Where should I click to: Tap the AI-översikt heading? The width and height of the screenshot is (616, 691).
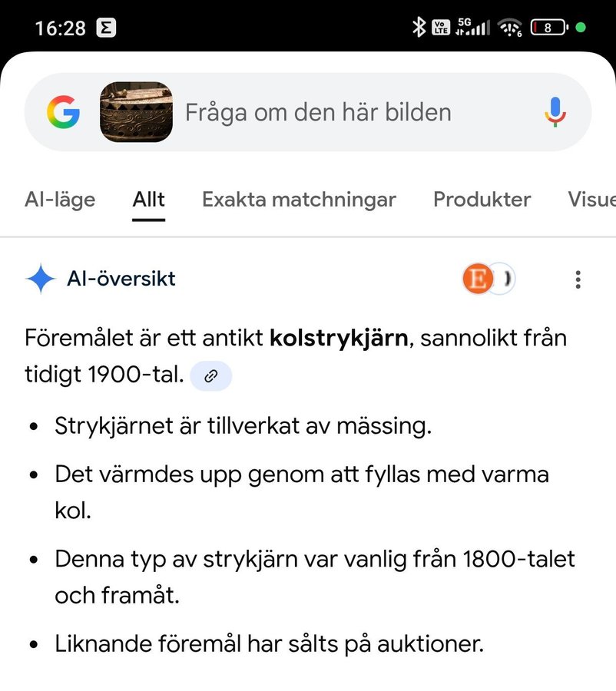coord(121,279)
